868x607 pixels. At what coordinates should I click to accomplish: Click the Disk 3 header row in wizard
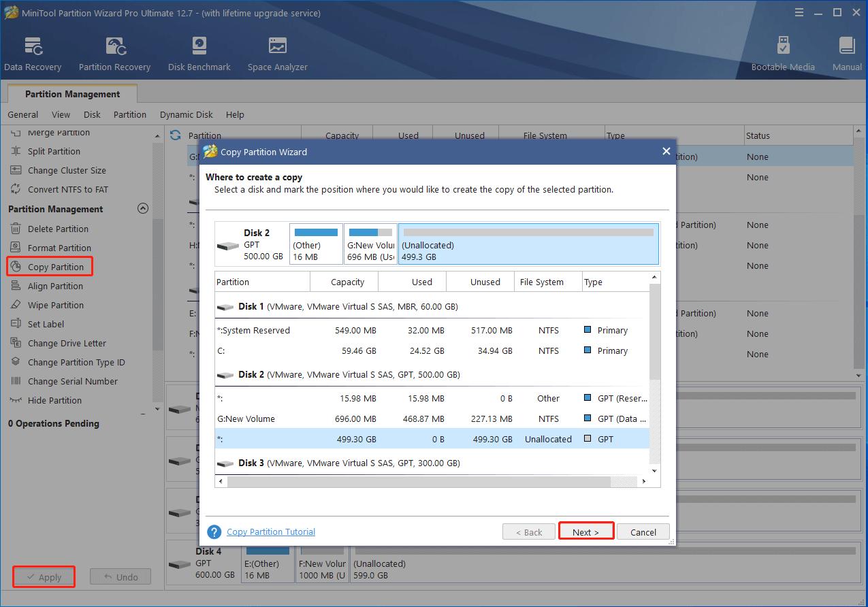tap(432, 463)
